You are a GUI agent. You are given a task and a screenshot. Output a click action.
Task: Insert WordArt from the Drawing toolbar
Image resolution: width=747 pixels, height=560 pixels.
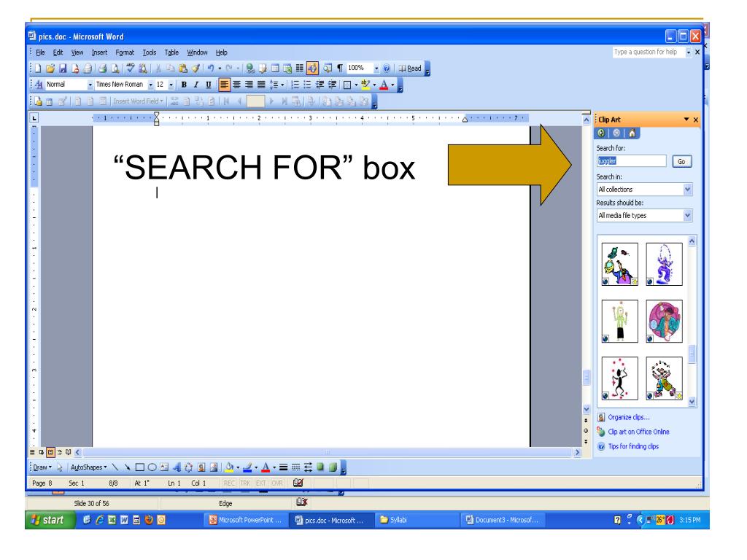pyautogui.click(x=177, y=467)
